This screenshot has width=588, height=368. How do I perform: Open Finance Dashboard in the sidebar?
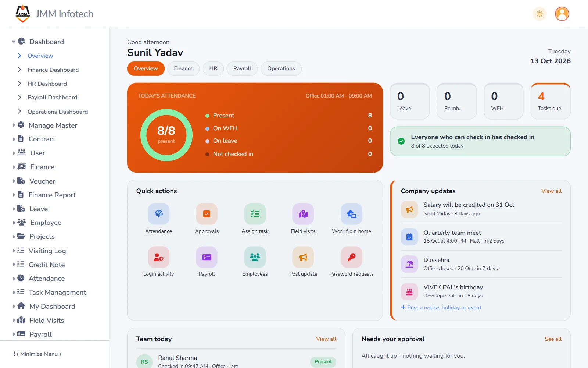(53, 70)
